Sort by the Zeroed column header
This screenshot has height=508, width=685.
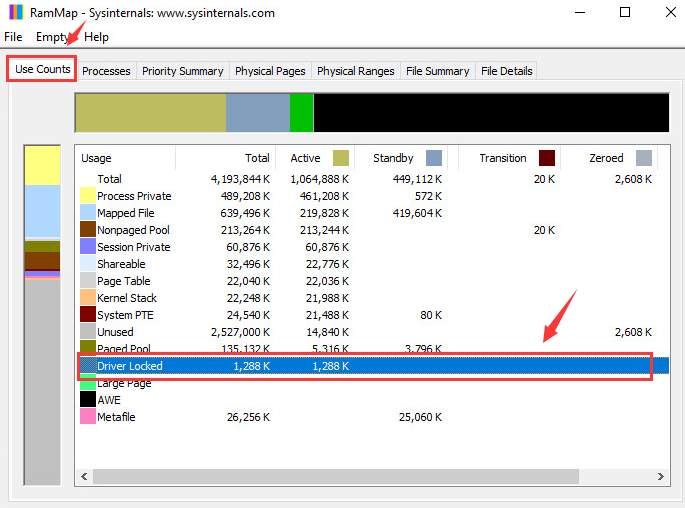[x=609, y=158]
